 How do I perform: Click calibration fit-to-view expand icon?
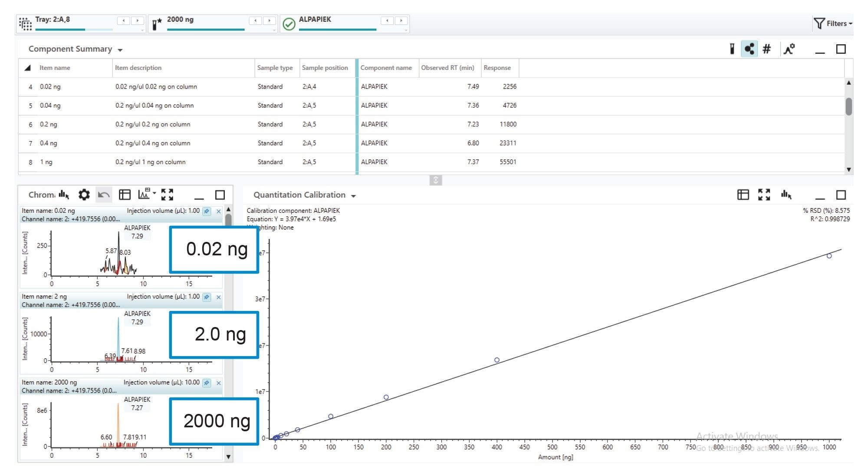764,195
